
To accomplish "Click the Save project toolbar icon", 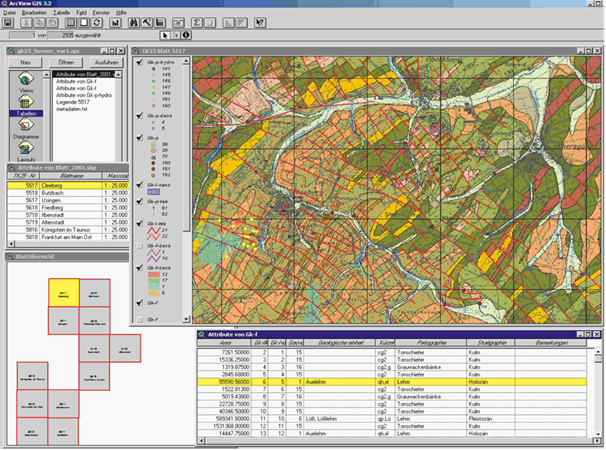I will tap(9, 21).
